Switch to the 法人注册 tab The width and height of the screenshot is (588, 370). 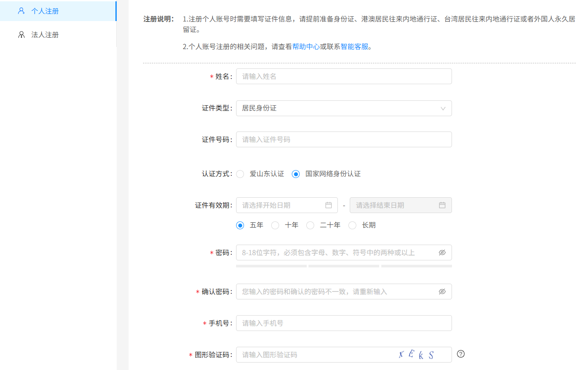45,35
